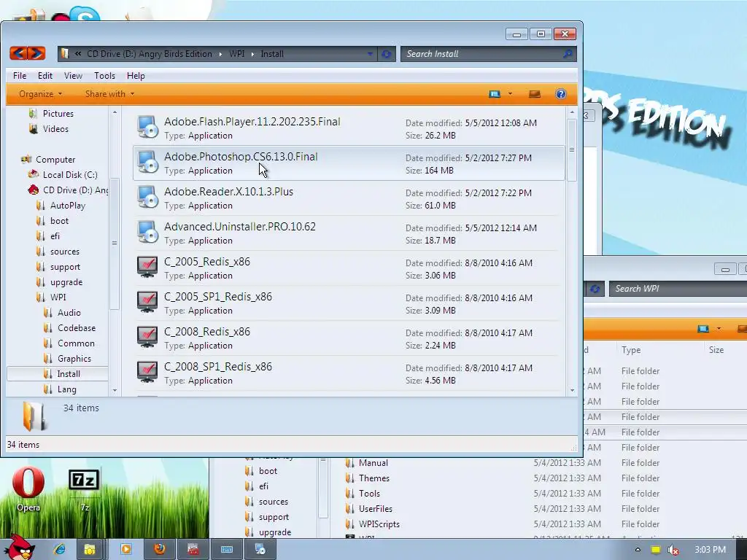The image size is (747, 560).
Task: Select Codebase folder in tree
Action: (x=76, y=327)
